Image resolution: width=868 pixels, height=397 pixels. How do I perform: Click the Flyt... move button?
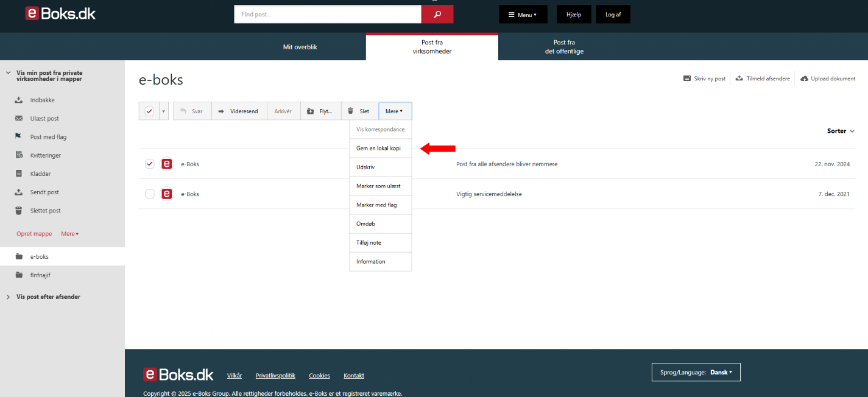pyautogui.click(x=321, y=111)
